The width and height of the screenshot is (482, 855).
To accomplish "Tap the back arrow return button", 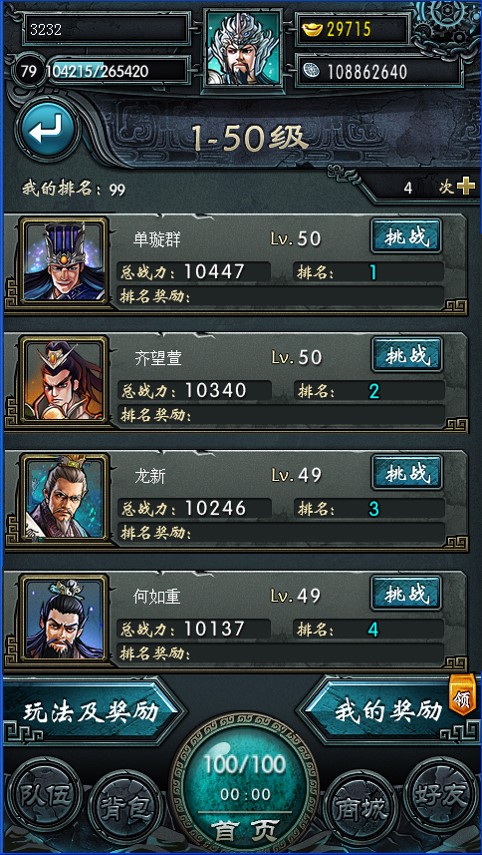I will (x=47, y=129).
